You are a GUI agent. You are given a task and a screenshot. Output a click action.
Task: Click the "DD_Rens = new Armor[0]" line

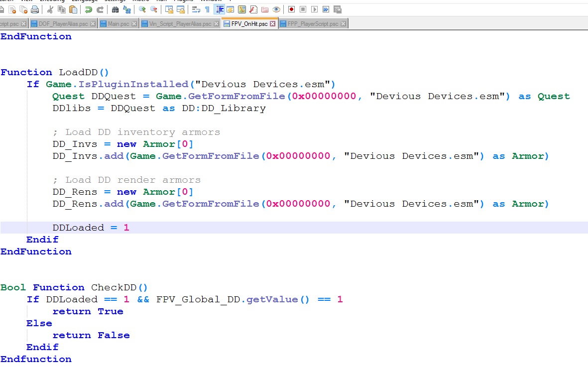123,192
